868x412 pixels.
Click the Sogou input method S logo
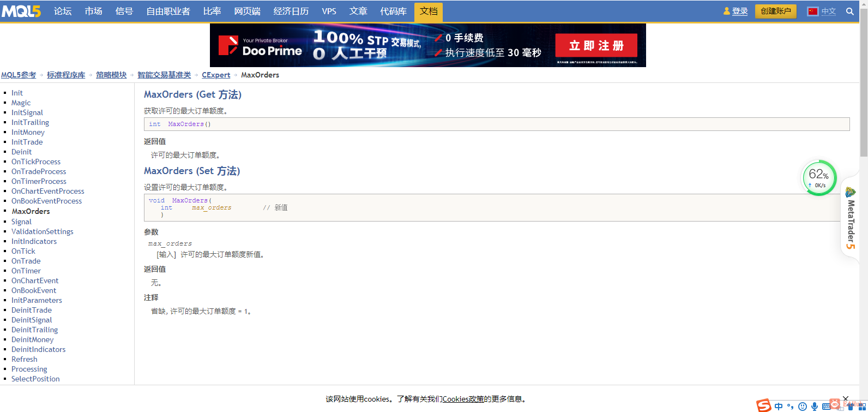tap(764, 405)
